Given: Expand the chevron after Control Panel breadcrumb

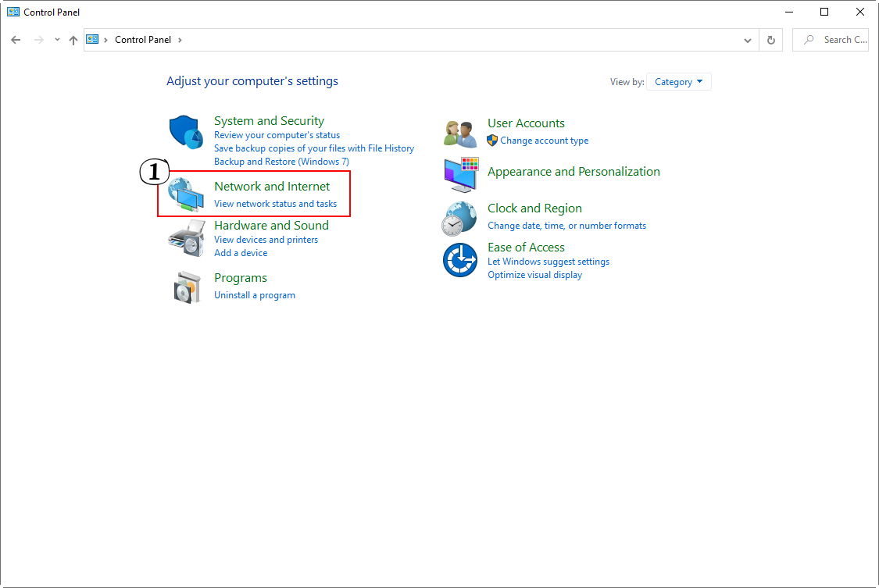Looking at the screenshot, I should (180, 40).
